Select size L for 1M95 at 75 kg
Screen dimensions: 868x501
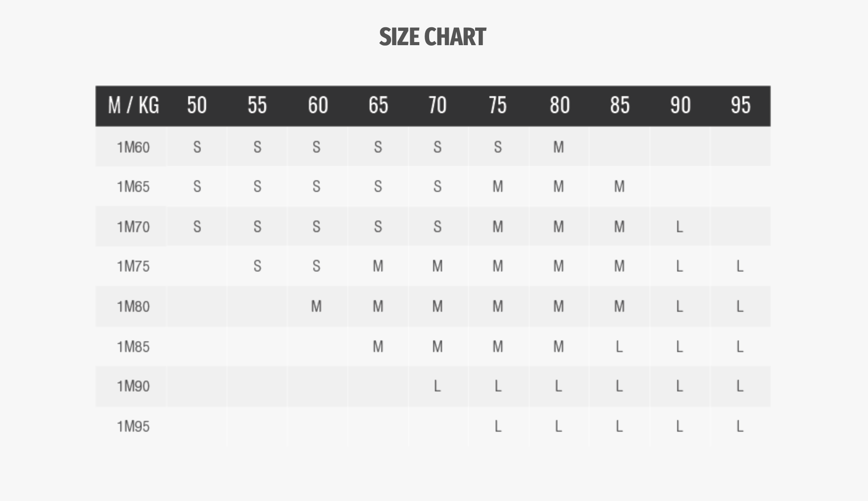coord(498,427)
